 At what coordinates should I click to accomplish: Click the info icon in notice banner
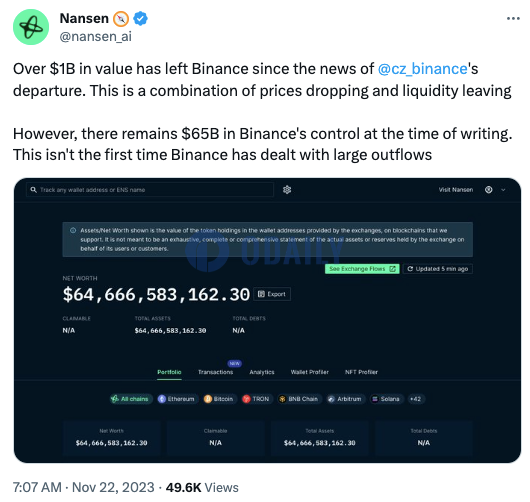click(73, 231)
